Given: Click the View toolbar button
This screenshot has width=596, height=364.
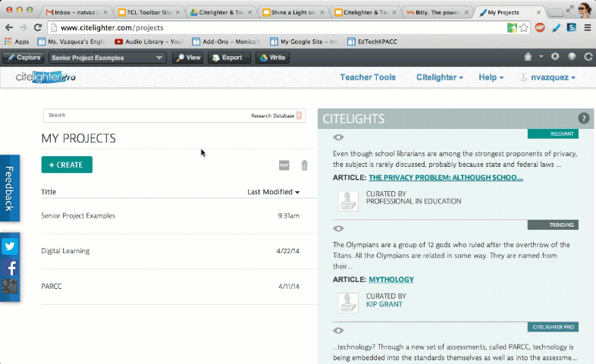Looking at the screenshot, I should [189, 58].
